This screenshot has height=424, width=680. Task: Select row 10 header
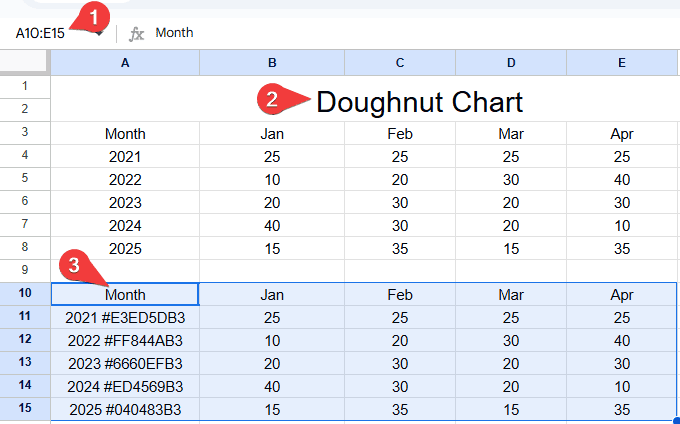[x=25, y=294]
